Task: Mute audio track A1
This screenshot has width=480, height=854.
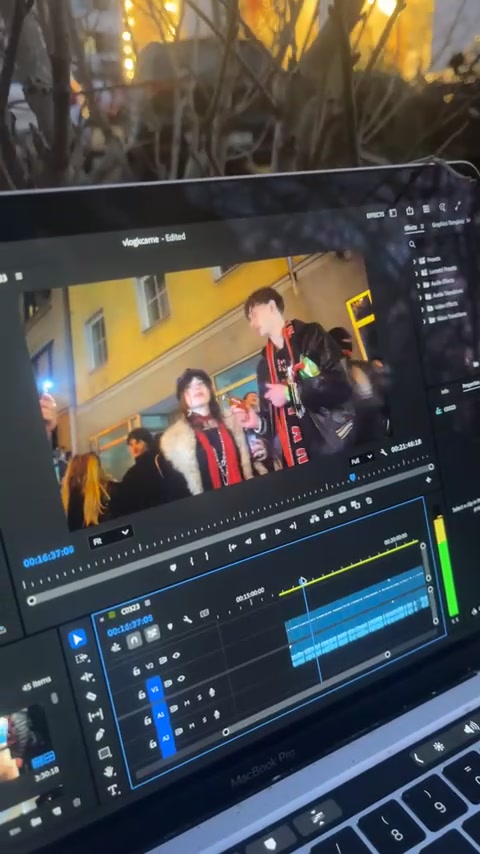Action: [187, 704]
